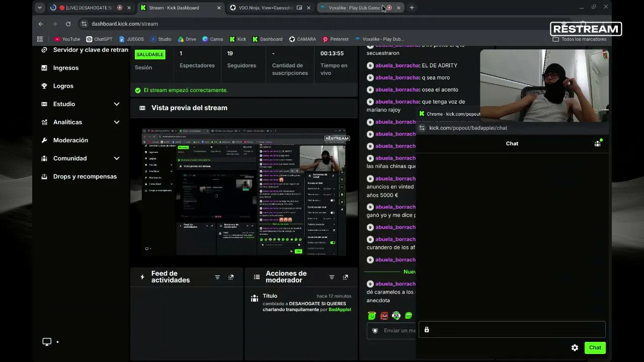Go back using the browser back arrow

(41, 24)
